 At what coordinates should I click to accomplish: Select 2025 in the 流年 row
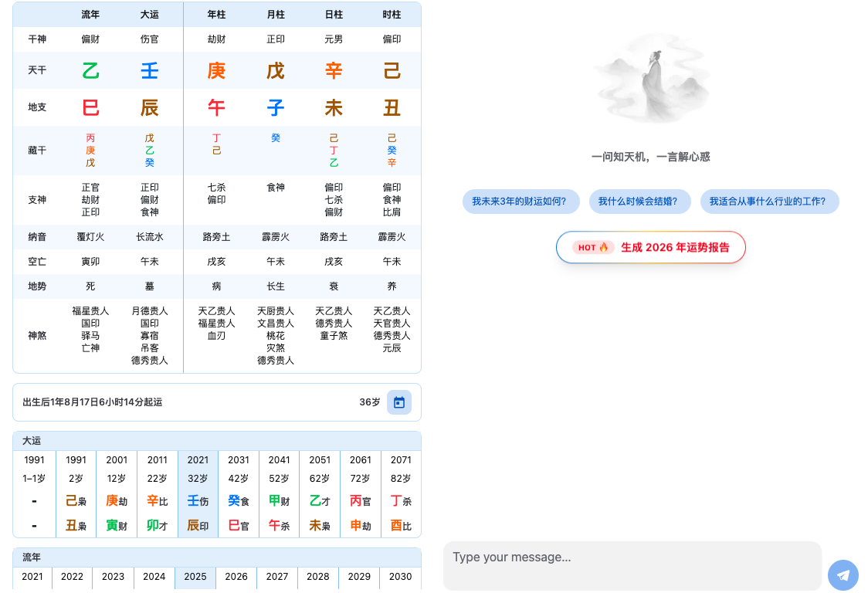(x=195, y=577)
